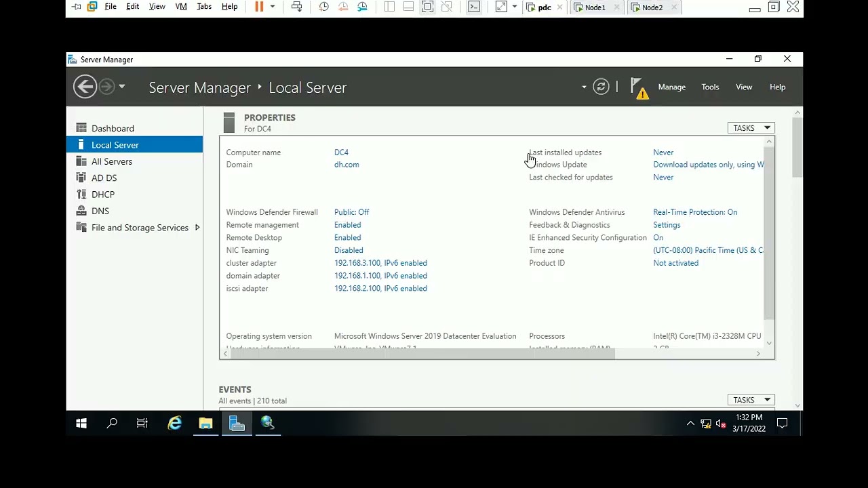Screen dimensions: 868x488
Task: Click Remote management Enabled link
Action: (347, 225)
